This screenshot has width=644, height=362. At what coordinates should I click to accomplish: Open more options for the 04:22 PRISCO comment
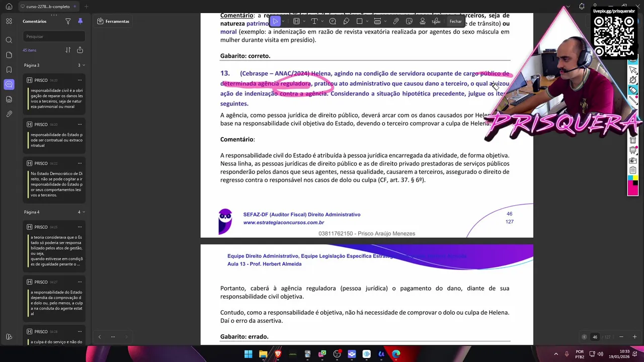pos(79,163)
